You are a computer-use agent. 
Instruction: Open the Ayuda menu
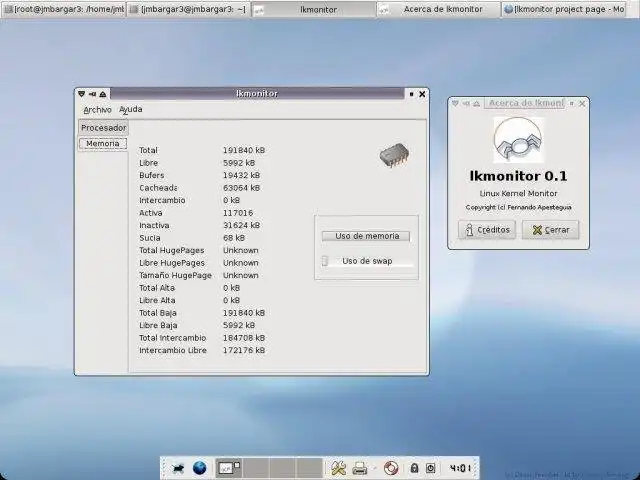(131, 110)
